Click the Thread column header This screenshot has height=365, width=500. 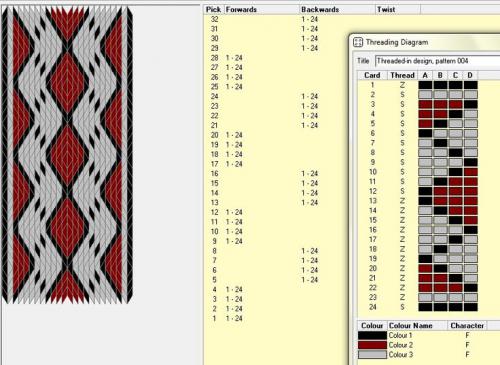click(x=403, y=75)
